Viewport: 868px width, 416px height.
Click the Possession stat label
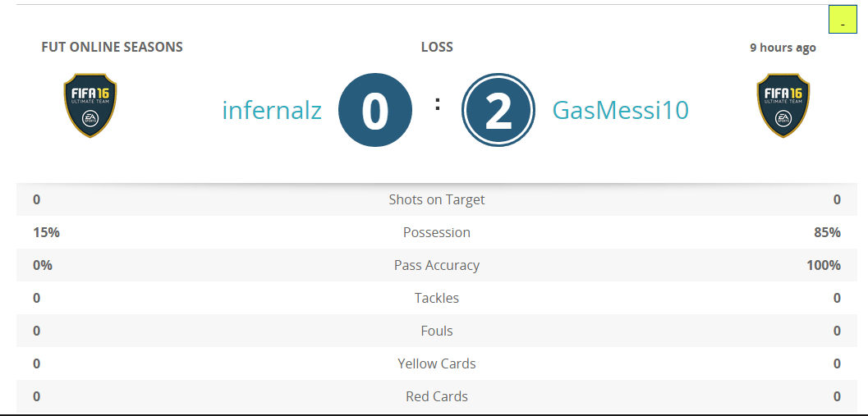(437, 232)
